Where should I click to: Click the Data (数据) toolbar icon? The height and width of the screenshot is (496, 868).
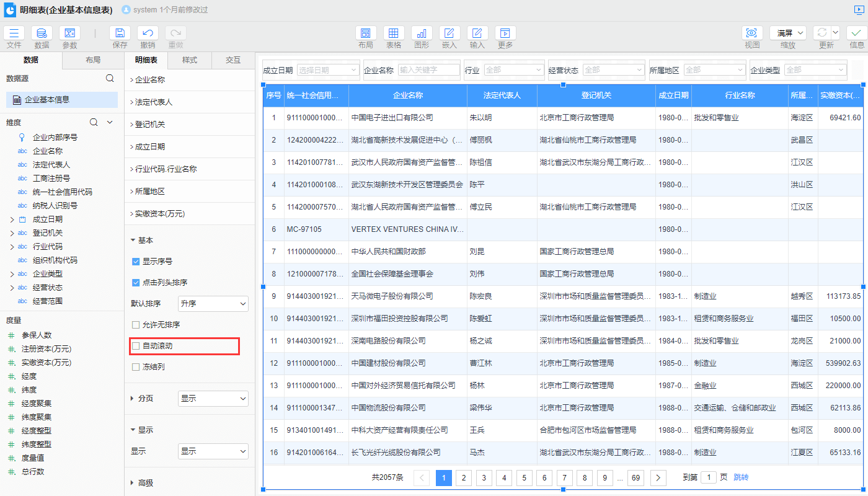[42, 33]
